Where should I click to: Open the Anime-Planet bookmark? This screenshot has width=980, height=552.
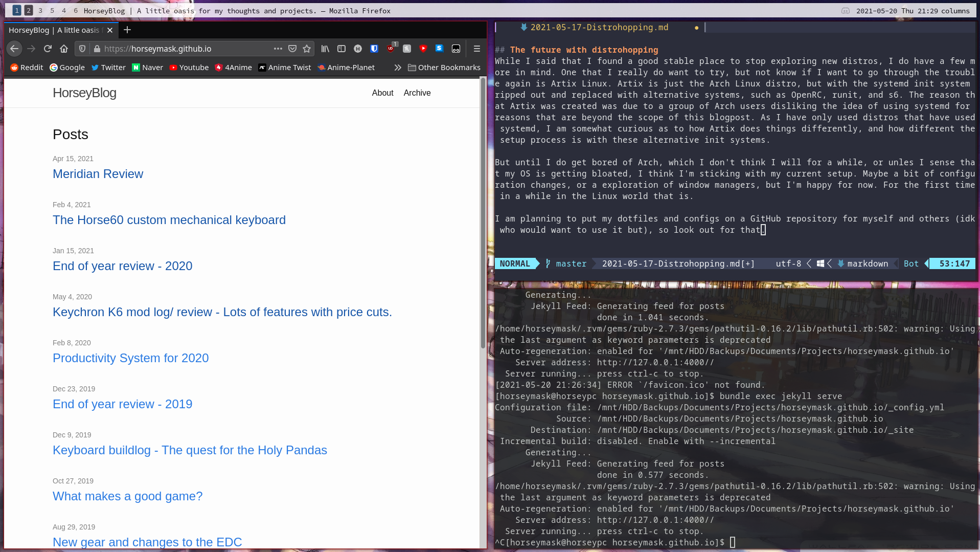coord(346,68)
